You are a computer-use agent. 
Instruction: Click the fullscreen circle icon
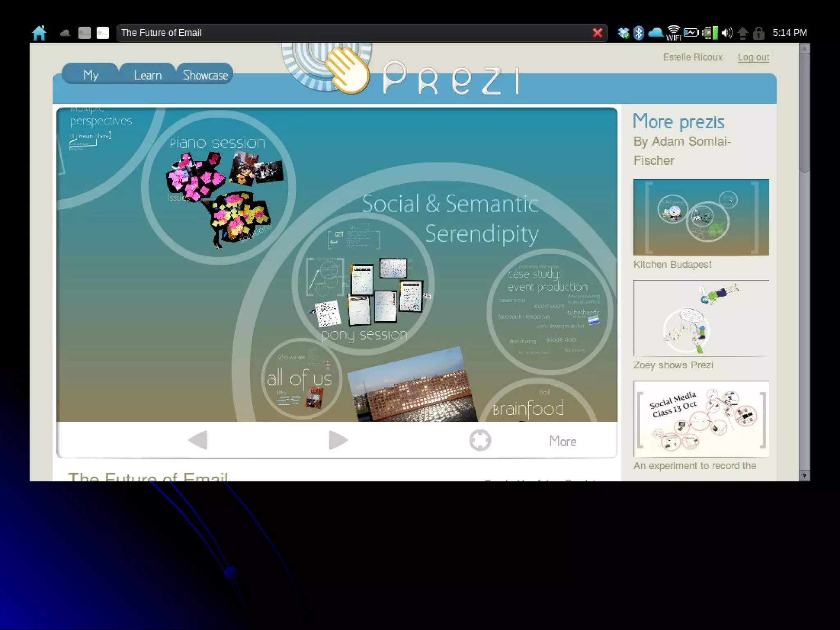(x=480, y=441)
